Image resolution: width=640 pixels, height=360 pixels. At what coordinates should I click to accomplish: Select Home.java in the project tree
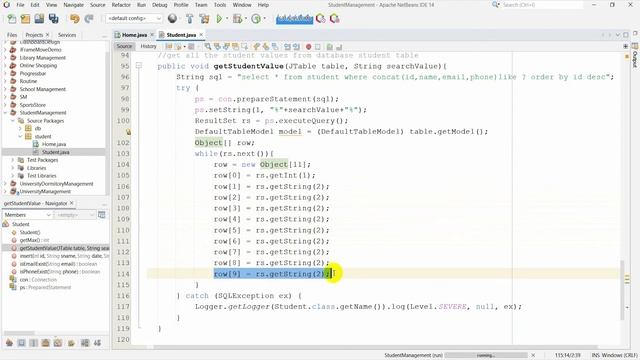tap(54, 144)
